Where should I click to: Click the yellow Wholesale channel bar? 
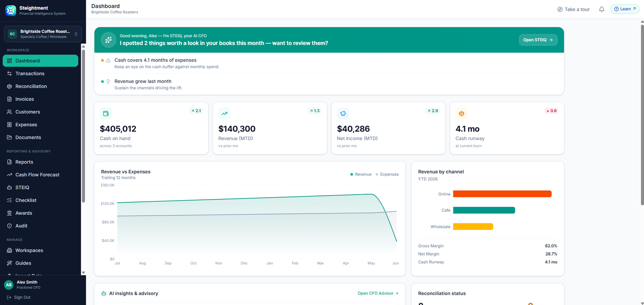[x=473, y=226]
